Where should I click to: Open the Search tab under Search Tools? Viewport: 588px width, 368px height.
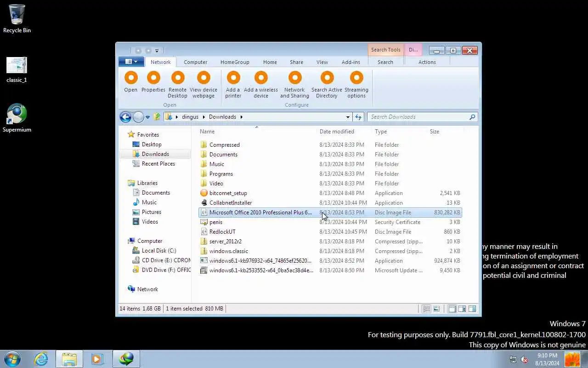(x=385, y=62)
